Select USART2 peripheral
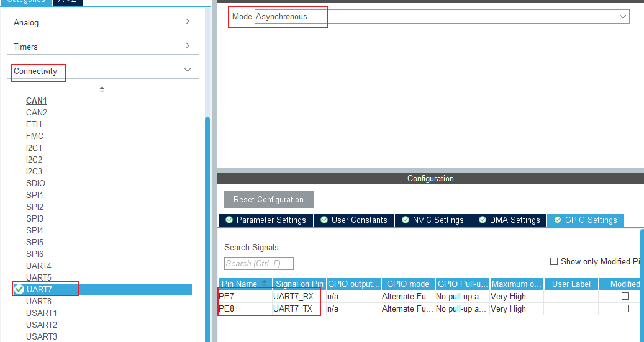 coord(42,325)
